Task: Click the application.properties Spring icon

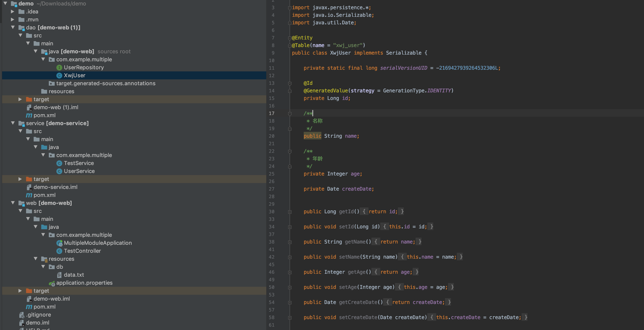Action: (52, 283)
